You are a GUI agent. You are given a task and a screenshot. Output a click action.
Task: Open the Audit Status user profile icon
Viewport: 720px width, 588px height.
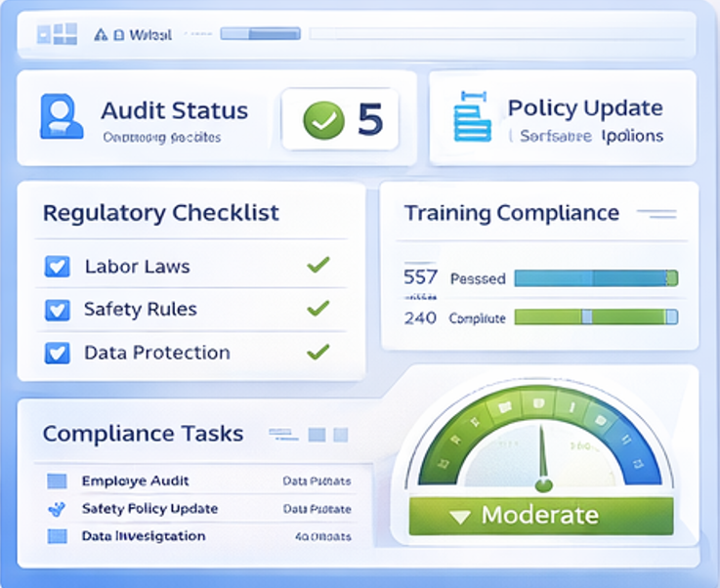click(62, 116)
